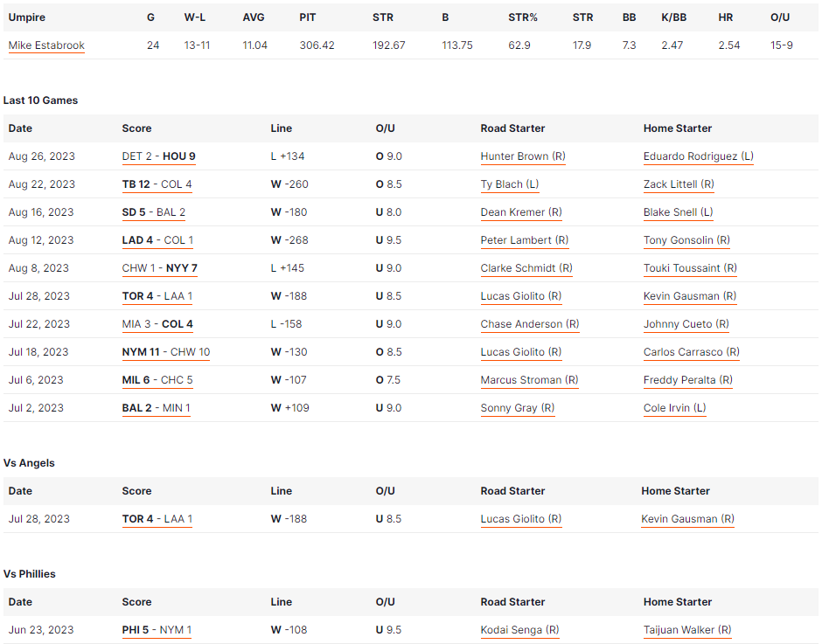
Task: Open Zack Littell (R) pitcher link
Action: click(x=679, y=184)
